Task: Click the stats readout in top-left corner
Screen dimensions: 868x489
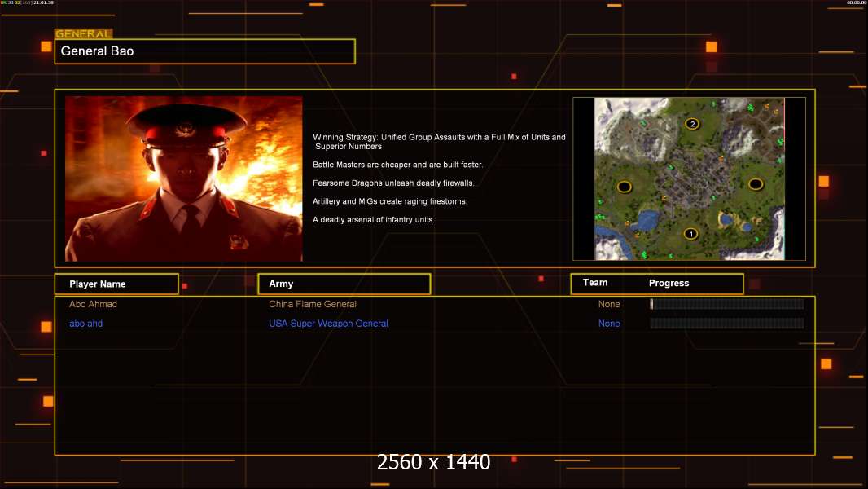Action: pyautogui.click(x=27, y=2)
